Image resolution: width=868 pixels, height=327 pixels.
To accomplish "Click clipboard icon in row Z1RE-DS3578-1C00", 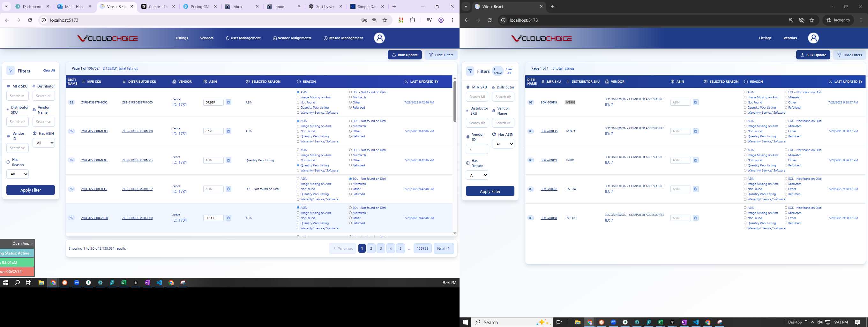I will [228, 102].
